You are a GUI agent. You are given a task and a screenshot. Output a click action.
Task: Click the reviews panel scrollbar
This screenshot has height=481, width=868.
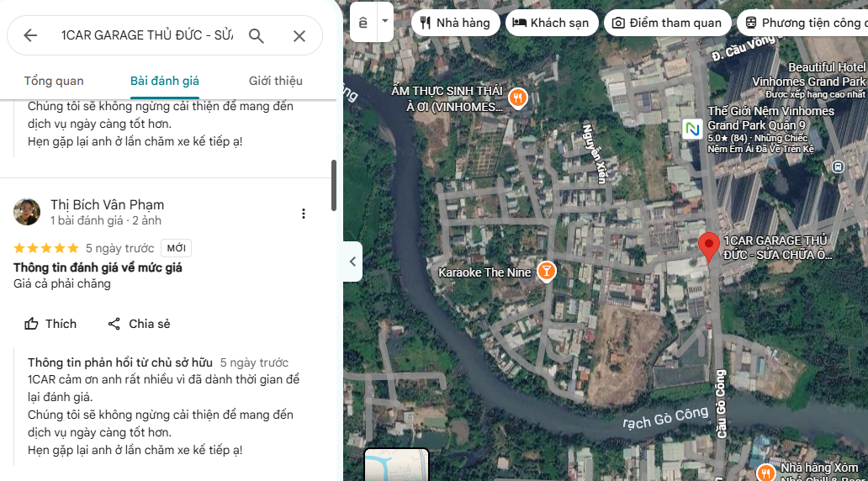coord(334,186)
